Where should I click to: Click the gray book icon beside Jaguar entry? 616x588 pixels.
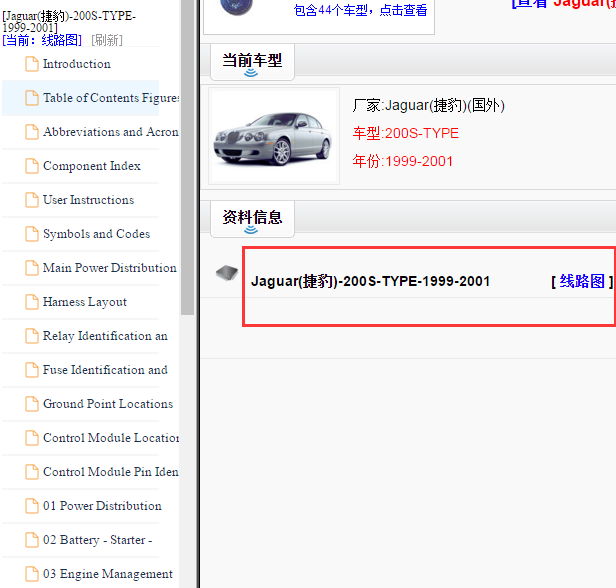point(227,273)
